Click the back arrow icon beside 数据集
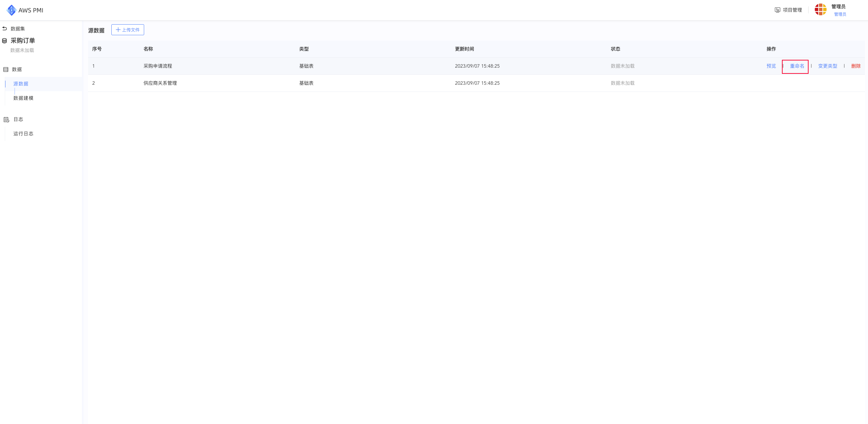This screenshot has width=868, height=424. point(4,28)
